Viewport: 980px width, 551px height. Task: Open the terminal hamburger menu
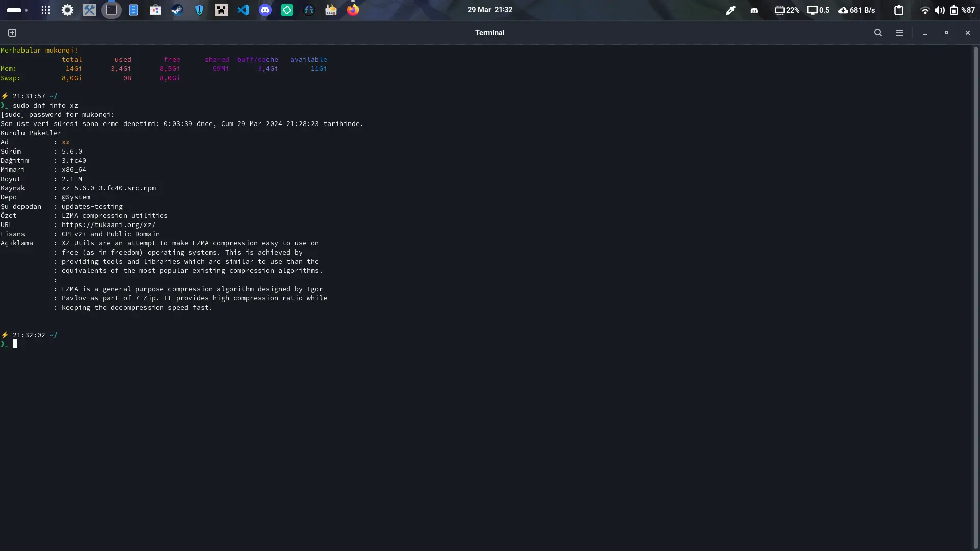[x=900, y=33]
